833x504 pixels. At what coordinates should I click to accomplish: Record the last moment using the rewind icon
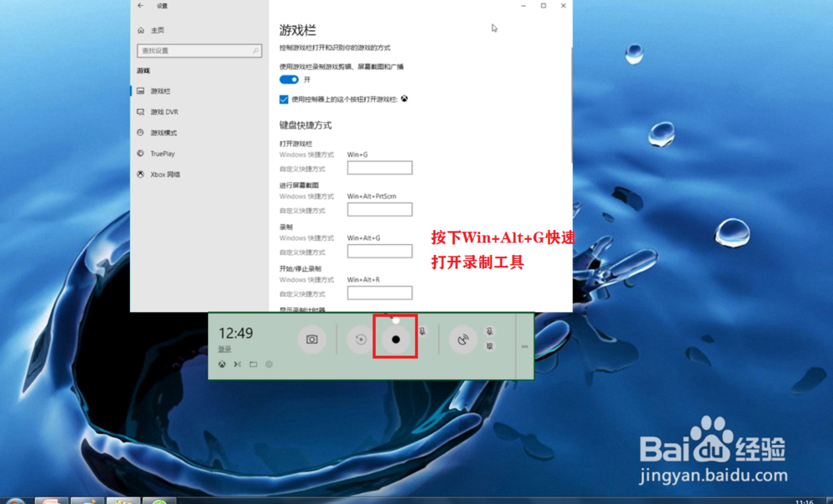359,339
